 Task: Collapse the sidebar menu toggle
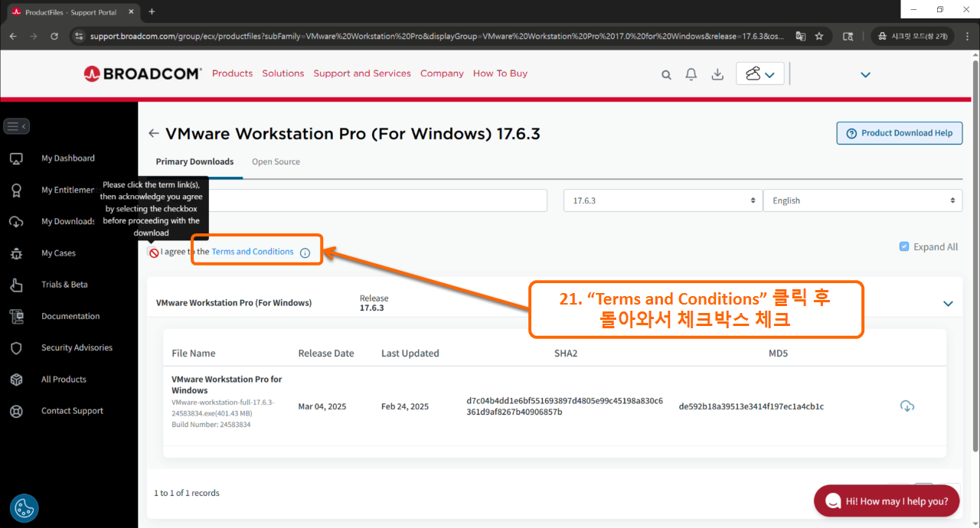[16, 126]
